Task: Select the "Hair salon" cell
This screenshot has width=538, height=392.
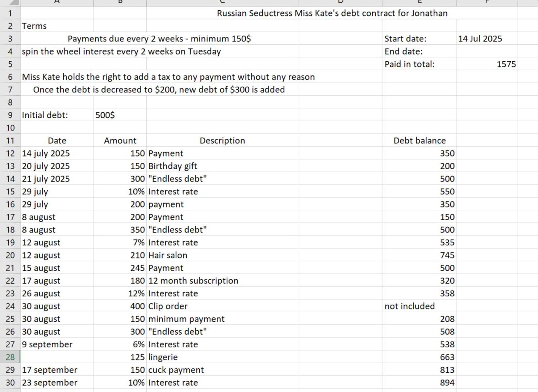Action: (x=168, y=255)
